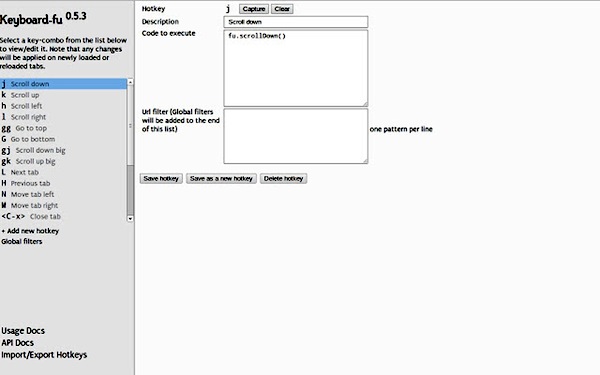
Task: Open API Docs link
Action: [x=18, y=343]
